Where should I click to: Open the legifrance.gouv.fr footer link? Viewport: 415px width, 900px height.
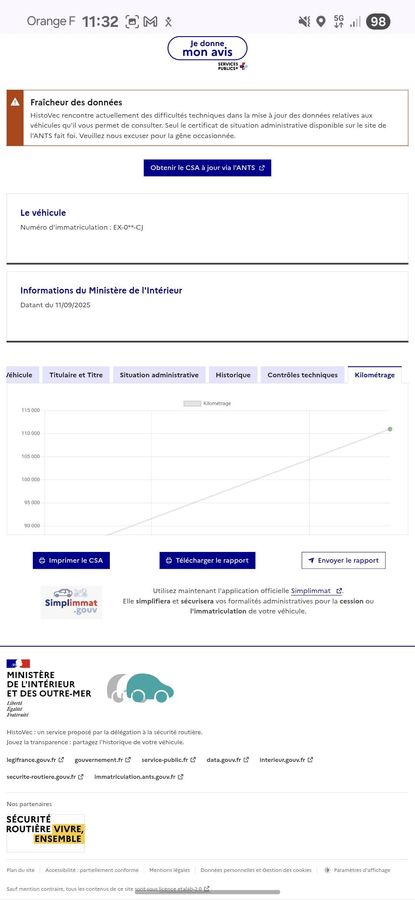(35, 759)
